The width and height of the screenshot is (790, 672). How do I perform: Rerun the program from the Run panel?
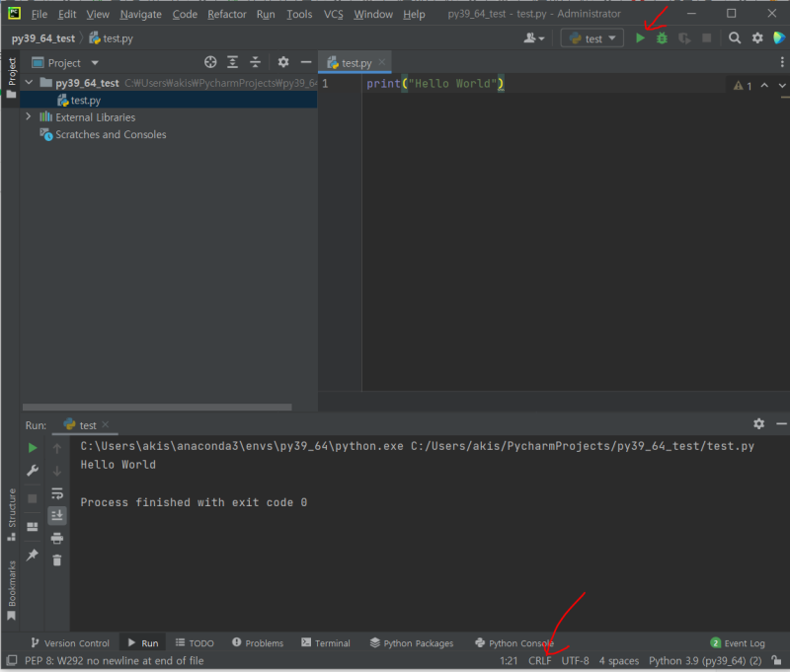[32, 447]
